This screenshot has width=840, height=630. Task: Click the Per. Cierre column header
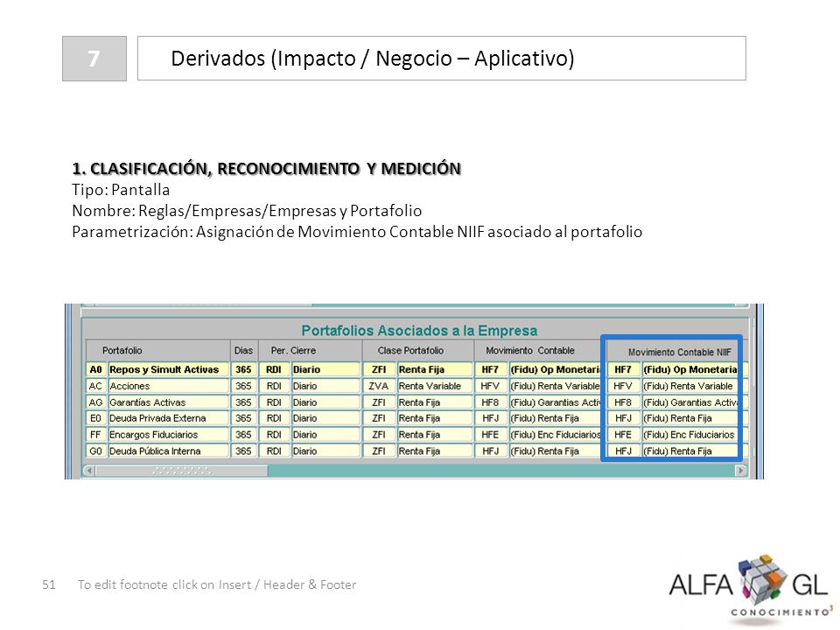click(310, 350)
